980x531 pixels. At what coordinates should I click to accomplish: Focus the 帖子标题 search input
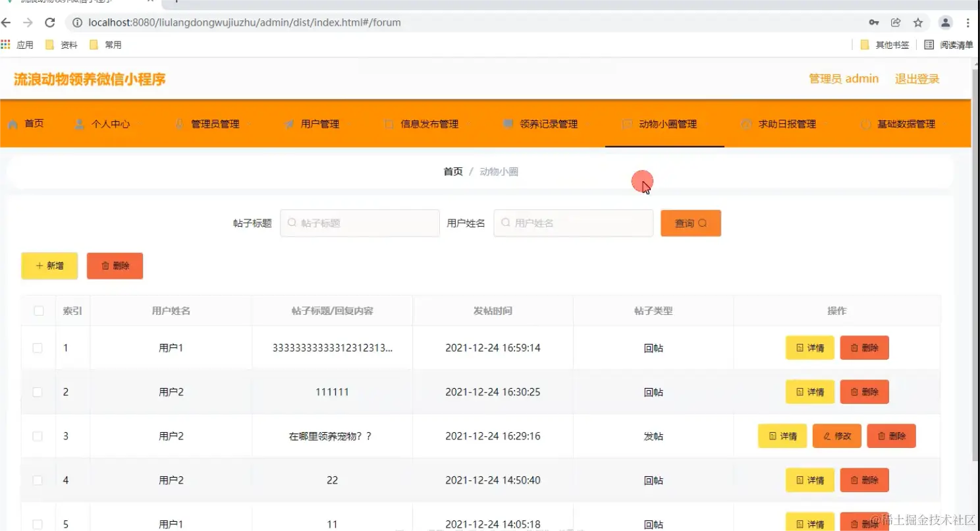[x=360, y=223]
